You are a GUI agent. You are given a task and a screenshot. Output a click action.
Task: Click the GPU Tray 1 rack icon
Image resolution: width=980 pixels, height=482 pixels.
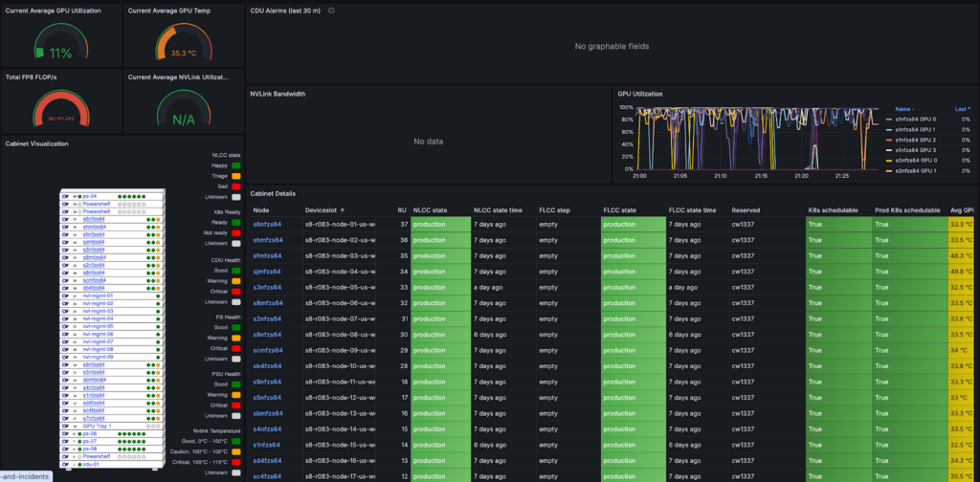pos(67,426)
